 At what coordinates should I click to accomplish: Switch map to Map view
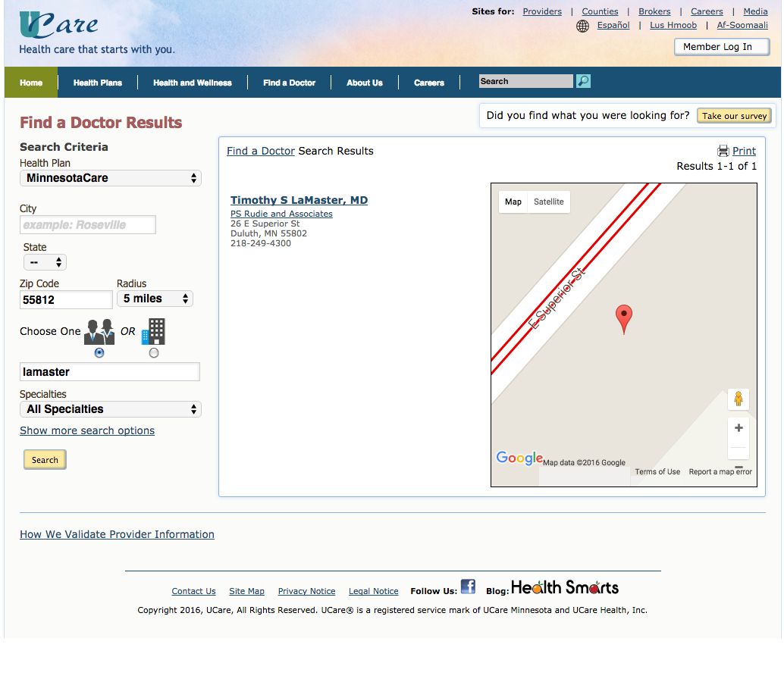click(513, 202)
